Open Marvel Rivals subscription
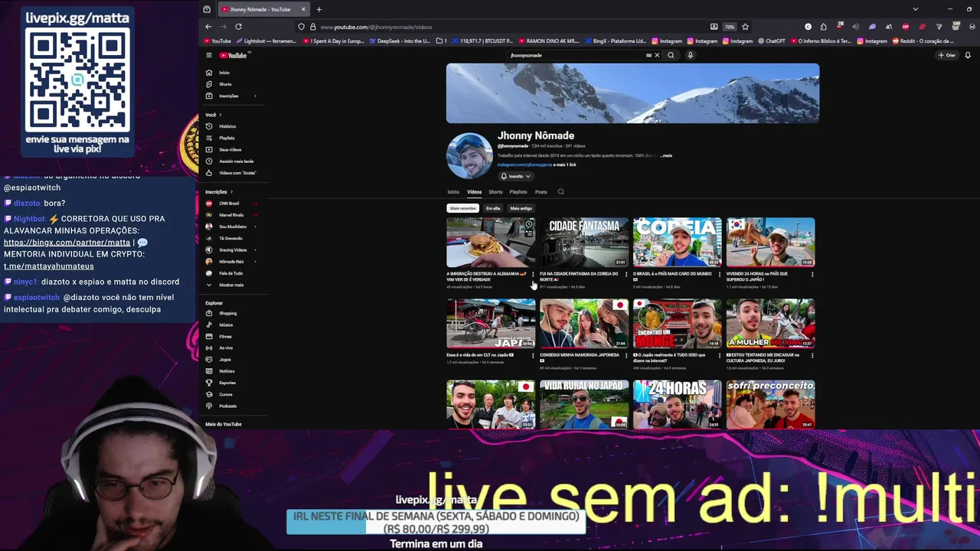This screenshot has width=980, height=551. tap(231, 215)
